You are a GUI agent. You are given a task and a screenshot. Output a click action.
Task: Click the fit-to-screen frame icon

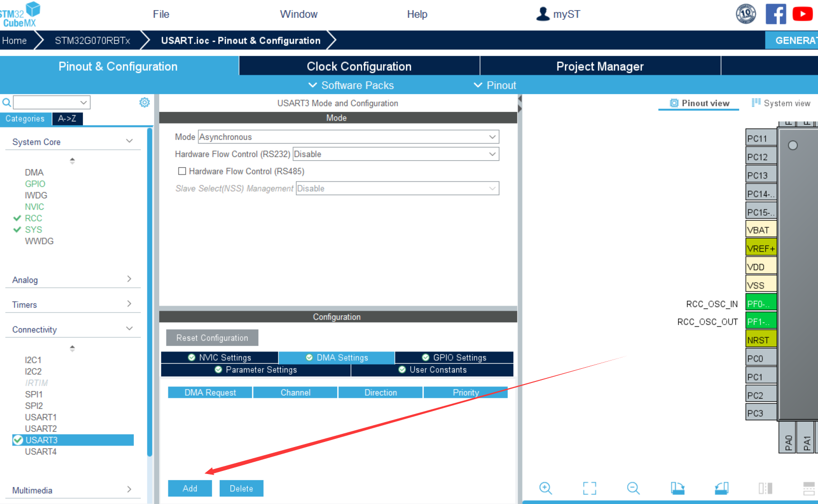coord(589,488)
